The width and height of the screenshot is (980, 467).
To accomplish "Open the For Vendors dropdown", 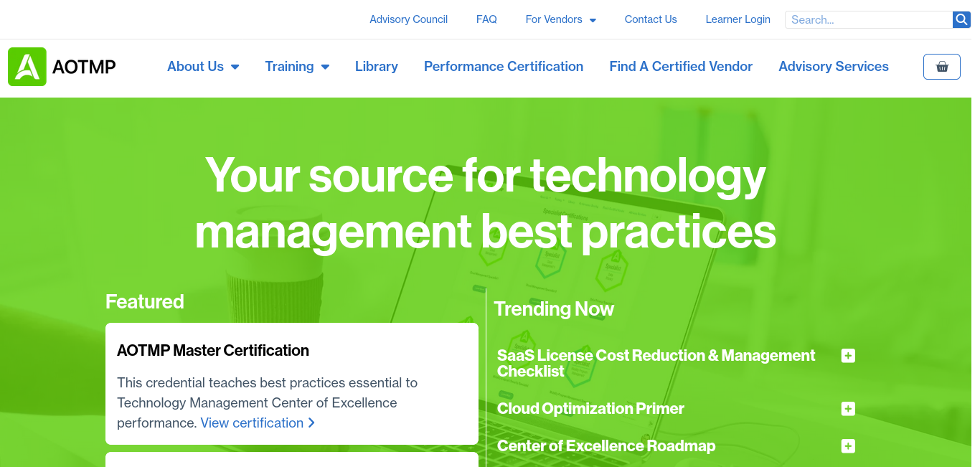I will click(x=561, y=19).
